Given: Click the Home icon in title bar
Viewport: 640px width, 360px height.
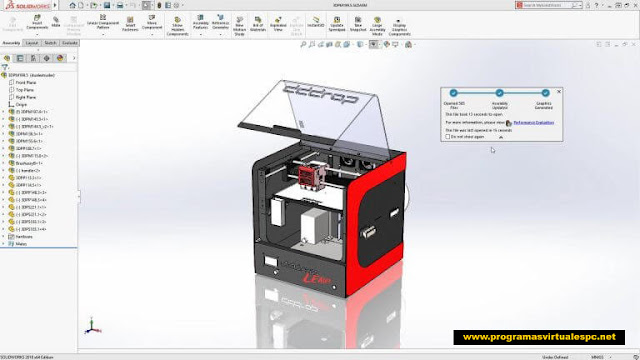Looking at the screenshot, I should pyautogui.click(x=73, y=5).
